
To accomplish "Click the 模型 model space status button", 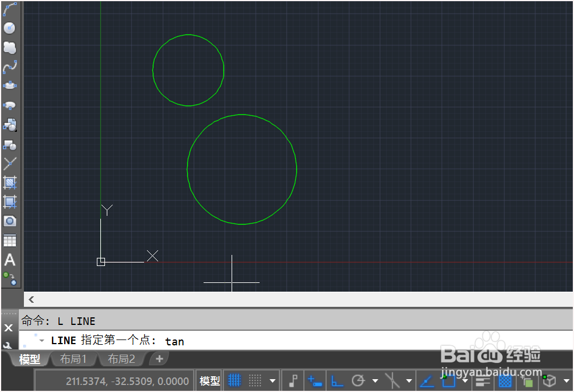I will pos(210,381).
